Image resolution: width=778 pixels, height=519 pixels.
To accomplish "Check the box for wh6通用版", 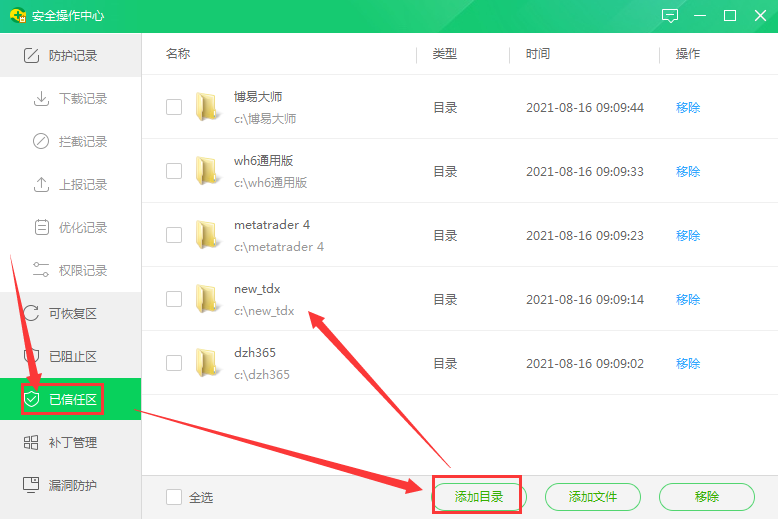I will click(x=174, y=171).
